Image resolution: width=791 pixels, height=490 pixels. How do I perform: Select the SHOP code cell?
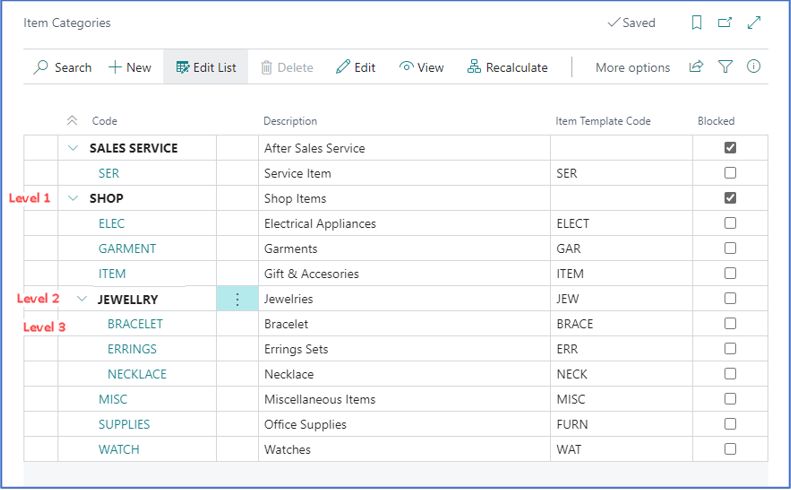click(x=106, y=198)
